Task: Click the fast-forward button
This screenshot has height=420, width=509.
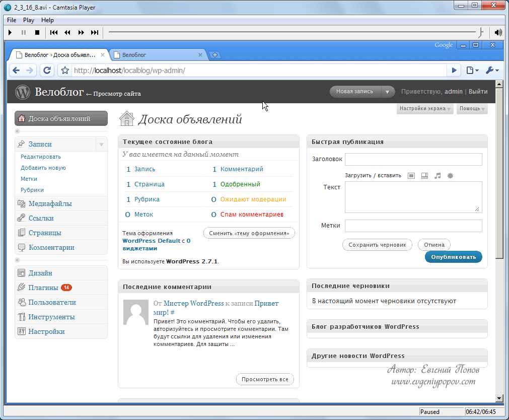Action: point(81,33)
